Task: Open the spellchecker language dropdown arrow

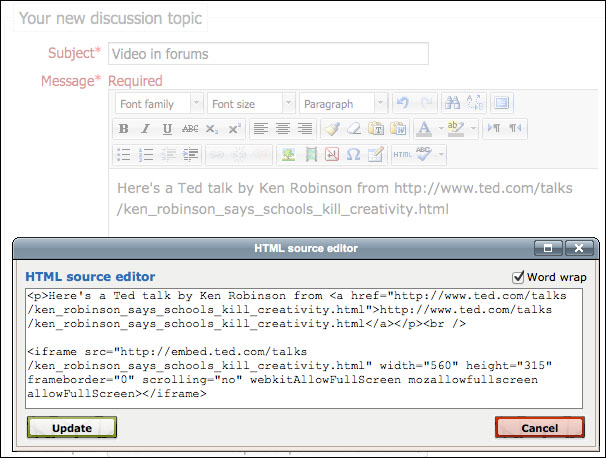Action: [x=441, y=155]
